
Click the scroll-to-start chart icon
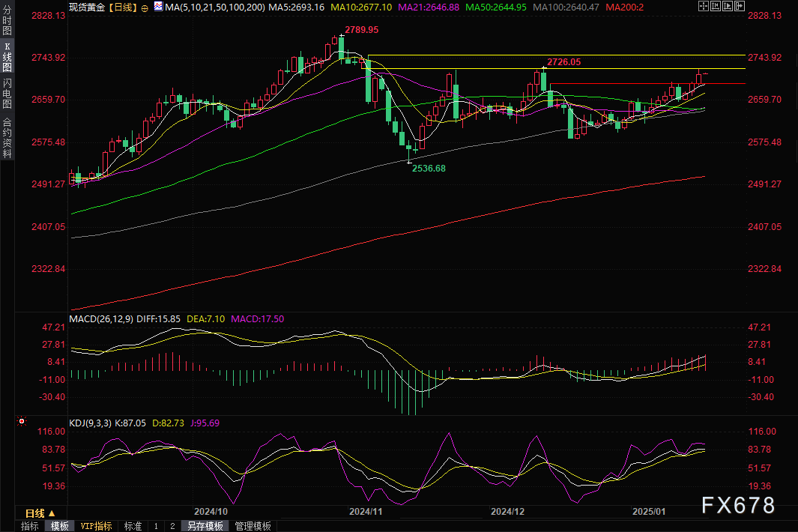(717, 6)
